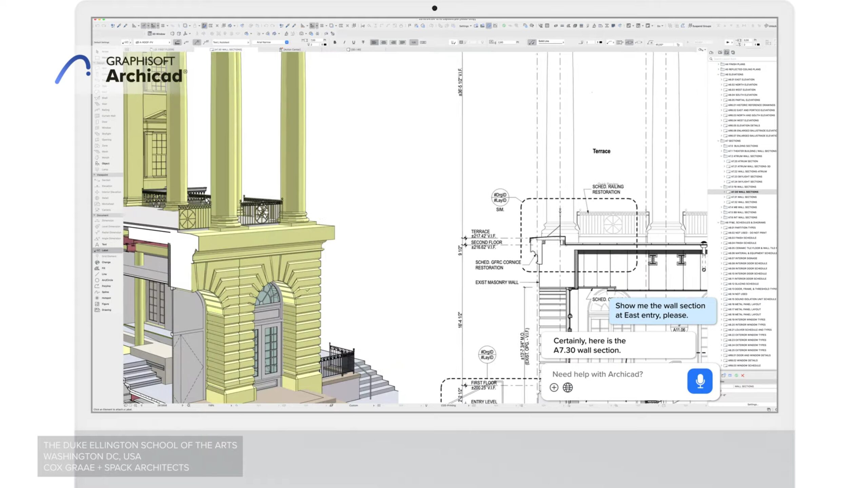
Task: Toggle bold text formatting
Action: (335, 42)
